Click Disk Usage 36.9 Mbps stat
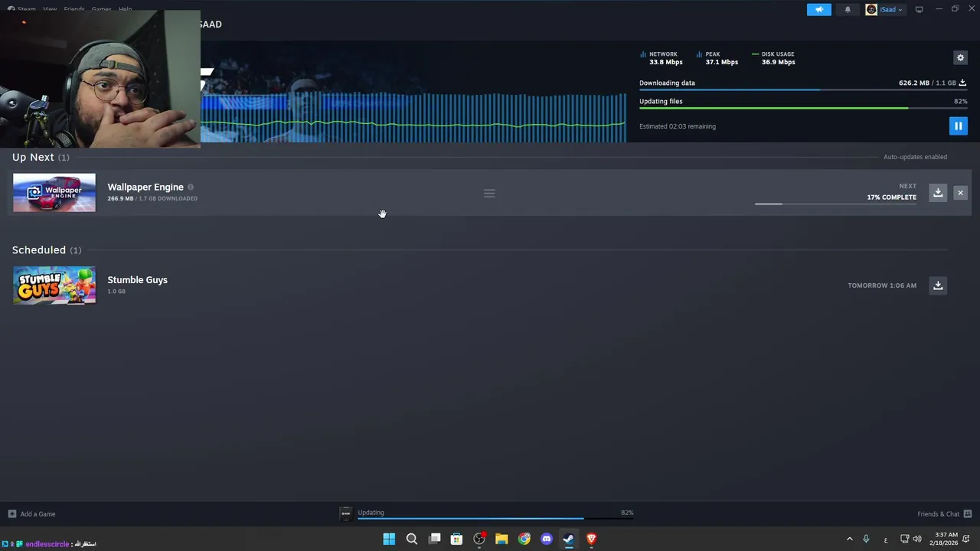This screenshot has width=980, height=551. coord(774,58)
